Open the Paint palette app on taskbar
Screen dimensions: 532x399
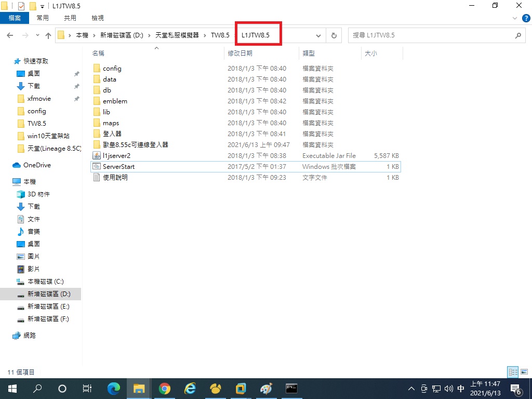tap(266, 389)
